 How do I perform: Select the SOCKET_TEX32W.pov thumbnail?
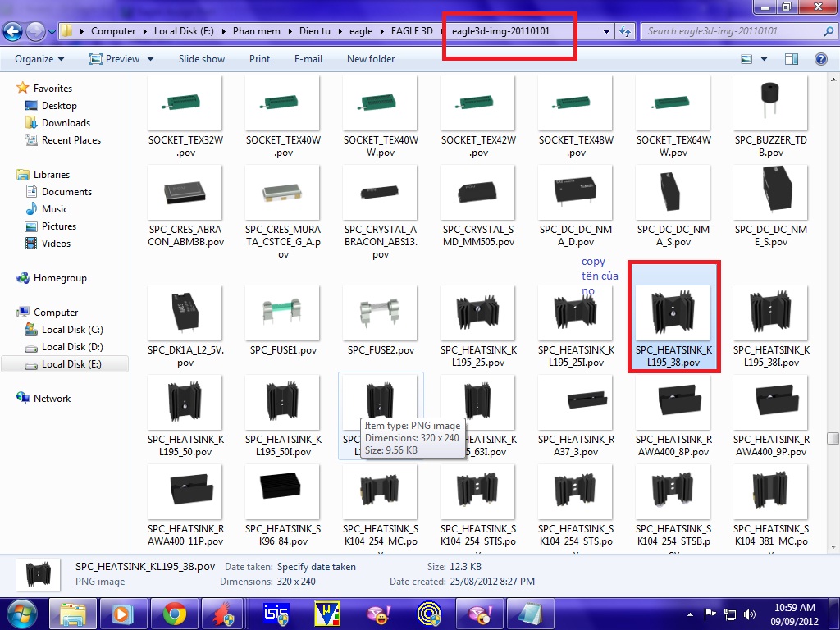click(185, 103)
